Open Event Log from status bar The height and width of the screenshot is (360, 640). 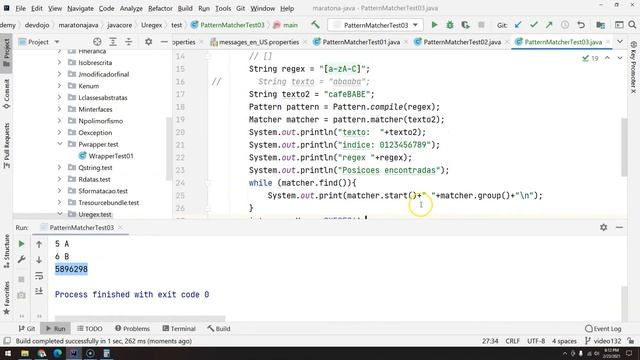coord(603,329)
